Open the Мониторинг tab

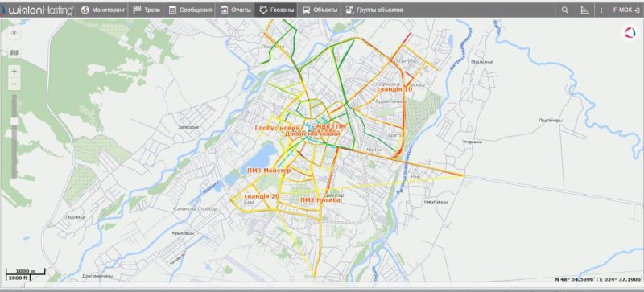102,10
